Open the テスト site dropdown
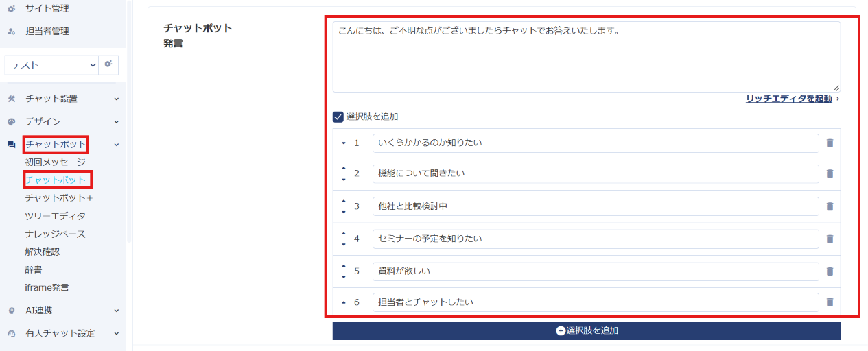 (x=52, y=64)
